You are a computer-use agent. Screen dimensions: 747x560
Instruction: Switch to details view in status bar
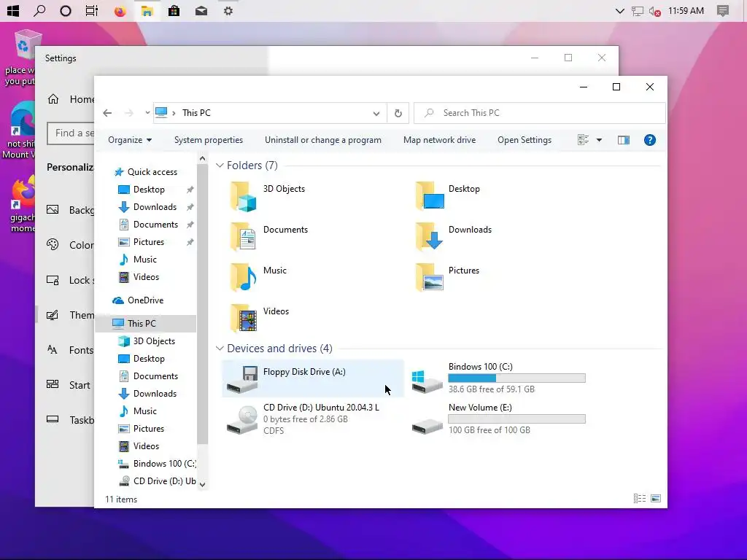coord(640,498)
